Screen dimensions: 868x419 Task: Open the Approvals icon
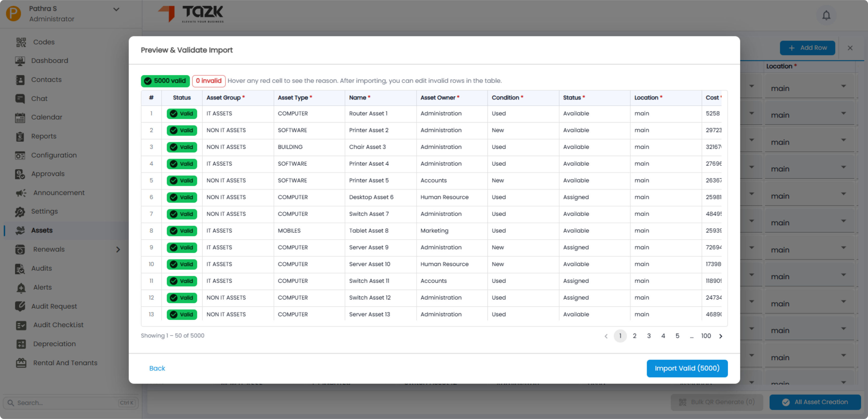[x=20, y=174]
